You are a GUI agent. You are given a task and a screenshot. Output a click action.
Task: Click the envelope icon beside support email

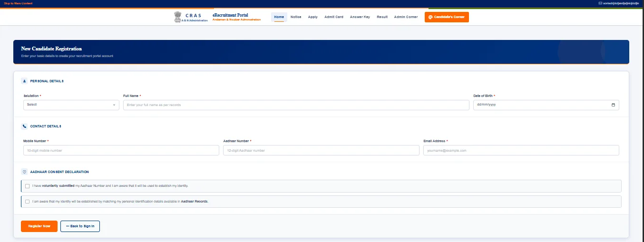pyautogui.click(x=600, y=3)
